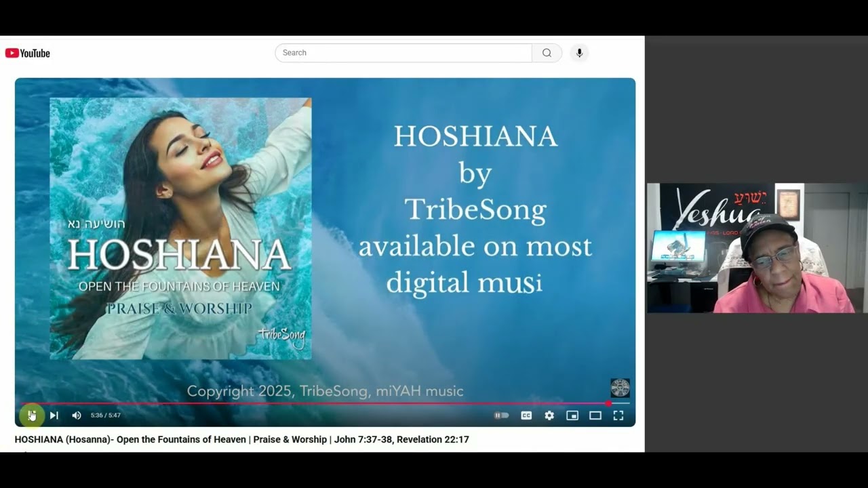Screen dimensions: 868x488
Task: Click the 'available on most' text in video
Action: [x=475, y=247]
